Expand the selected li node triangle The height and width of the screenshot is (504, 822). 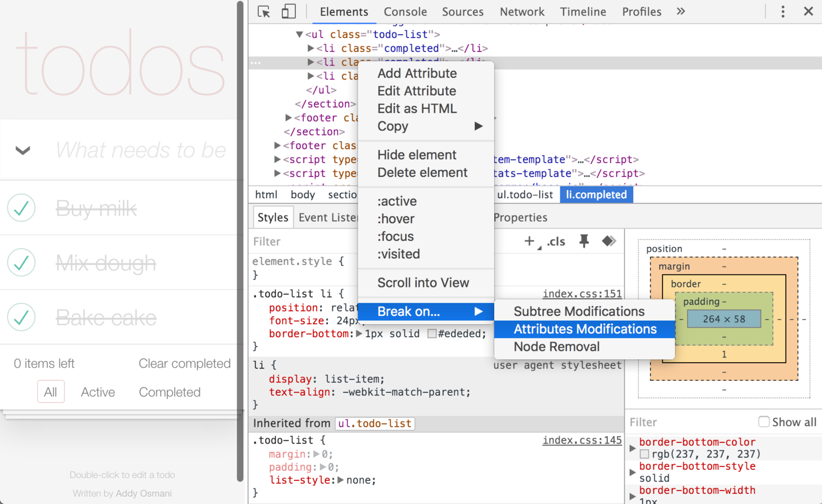[310, 62]
